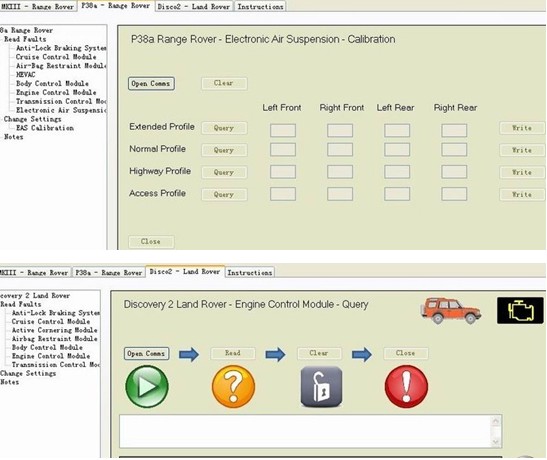The width and height of the screenshot is (547, 460).
Task: Select Read Faults node in P38a tree
Action: (25, 39)
